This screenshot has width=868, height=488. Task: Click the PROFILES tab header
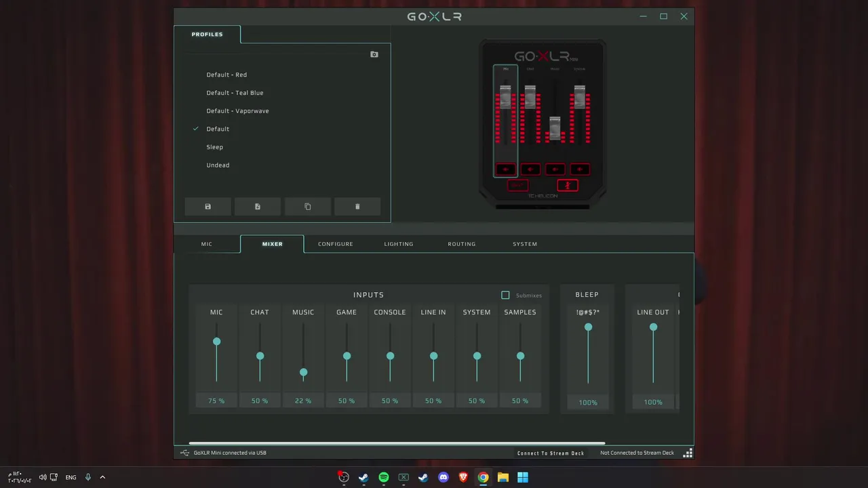point(208,35)
